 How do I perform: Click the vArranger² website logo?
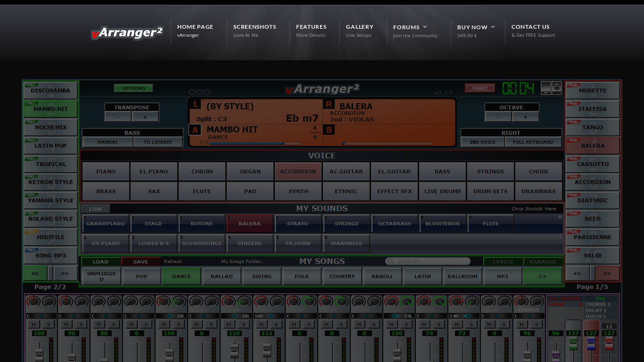point(127,33)
